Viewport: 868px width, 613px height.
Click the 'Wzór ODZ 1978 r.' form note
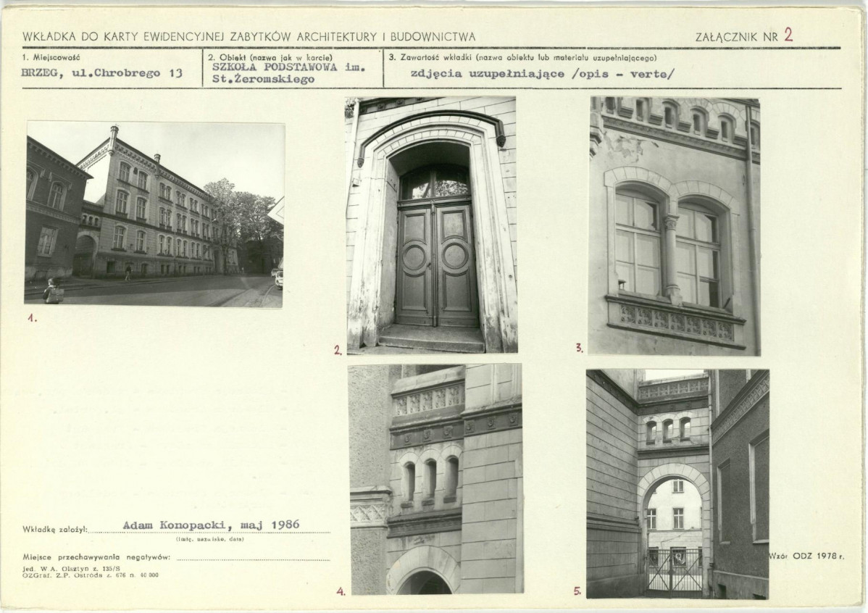tap(806, 555)
